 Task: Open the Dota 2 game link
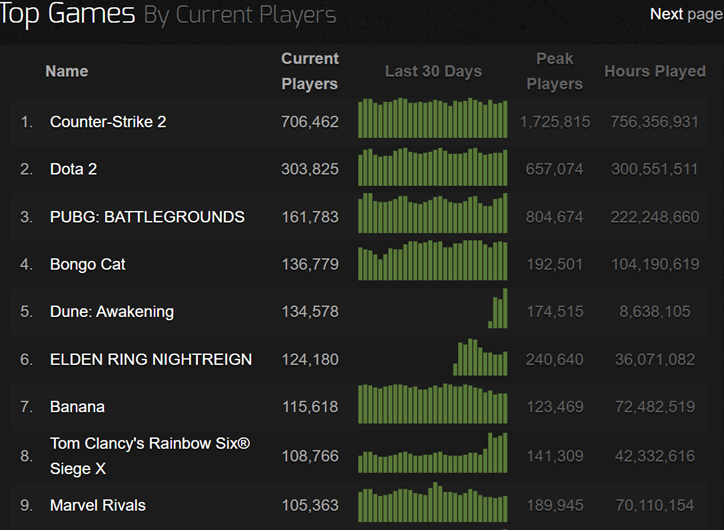point(73,169)
